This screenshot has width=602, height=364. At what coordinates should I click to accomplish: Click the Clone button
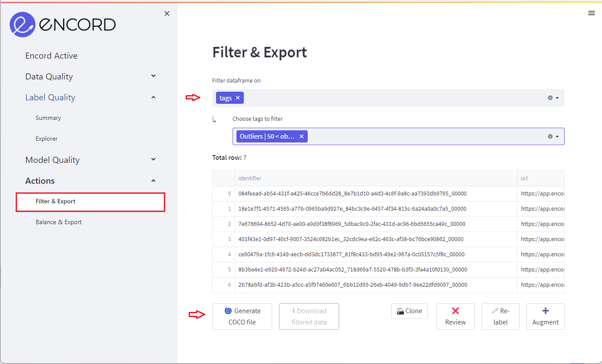(409, 311)
